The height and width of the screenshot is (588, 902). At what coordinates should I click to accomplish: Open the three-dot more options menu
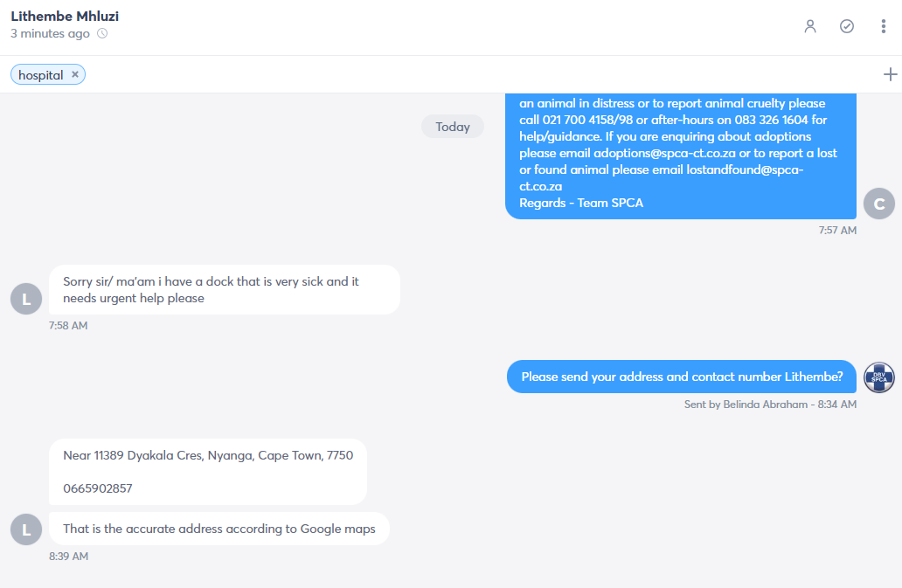(884, 26)
